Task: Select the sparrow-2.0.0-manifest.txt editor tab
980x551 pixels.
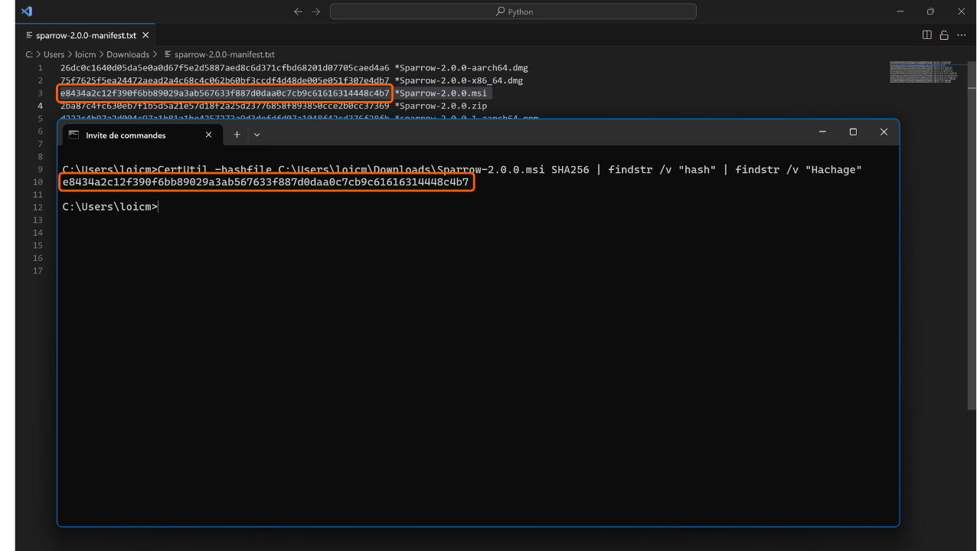Action: [85, 35]
